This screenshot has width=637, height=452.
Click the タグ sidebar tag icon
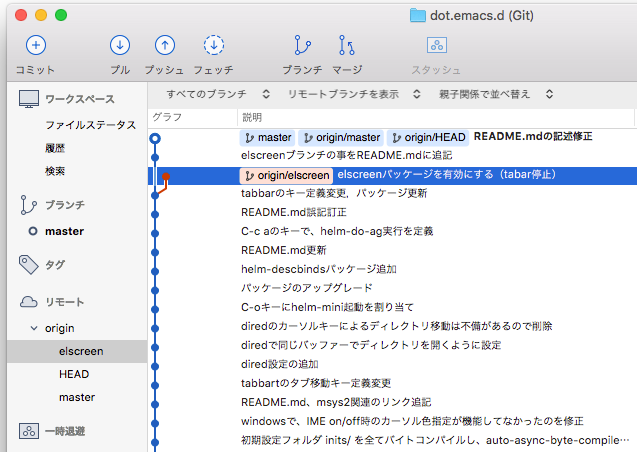(29, 265)
